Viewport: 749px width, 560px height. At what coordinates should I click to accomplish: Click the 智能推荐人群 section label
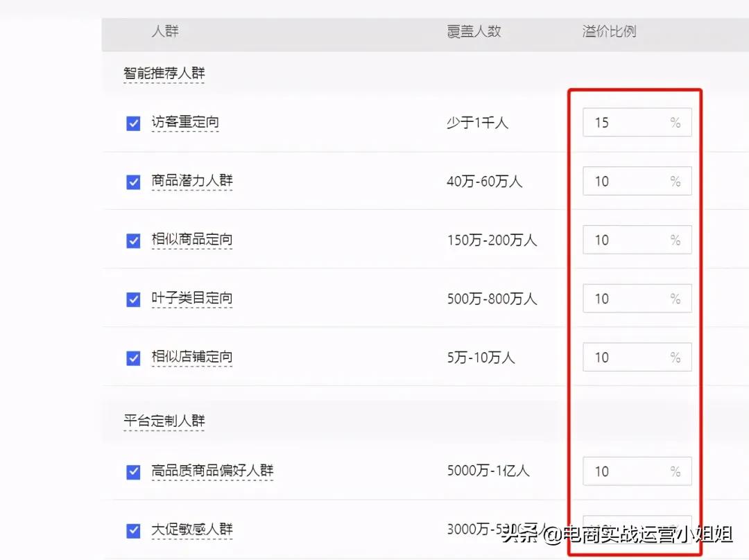[x=163, y=70]
